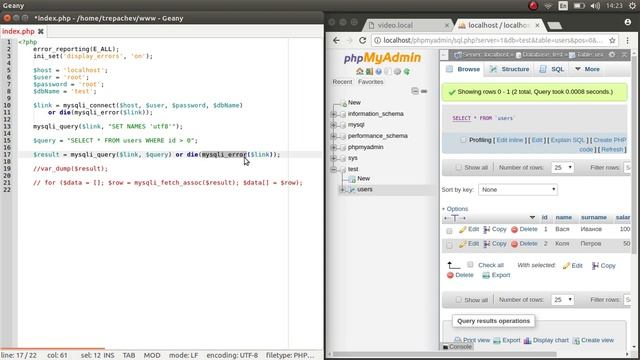Enable the Profiling checkbox
The height and width of the screenshot is (360, 640).
coord(463,140)
